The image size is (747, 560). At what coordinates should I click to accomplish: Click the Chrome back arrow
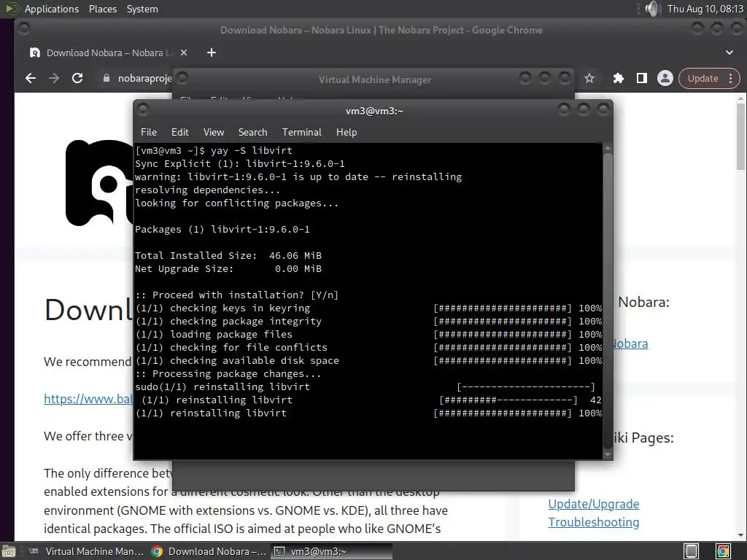31,78
